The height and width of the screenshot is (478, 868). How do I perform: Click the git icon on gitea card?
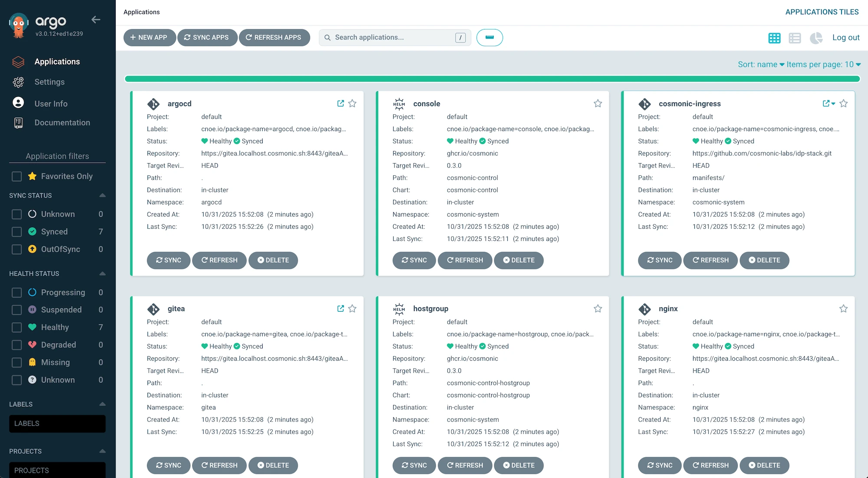point(153,309)
